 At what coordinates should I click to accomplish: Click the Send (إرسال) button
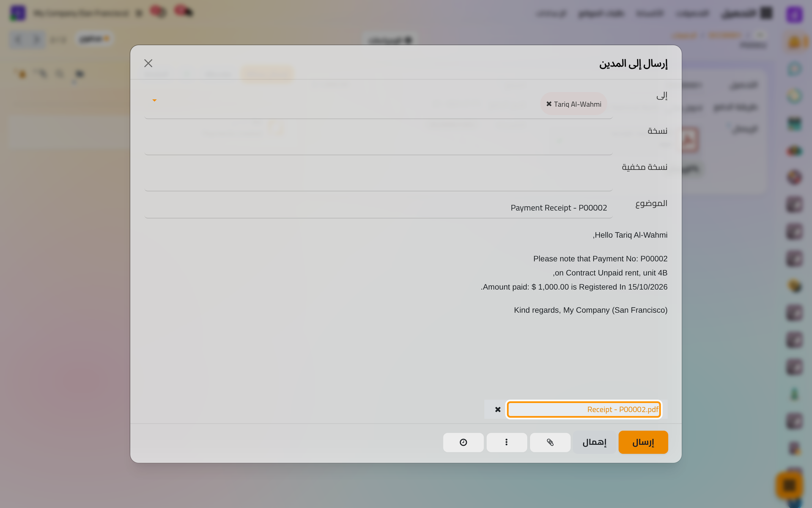pos(643,442)
